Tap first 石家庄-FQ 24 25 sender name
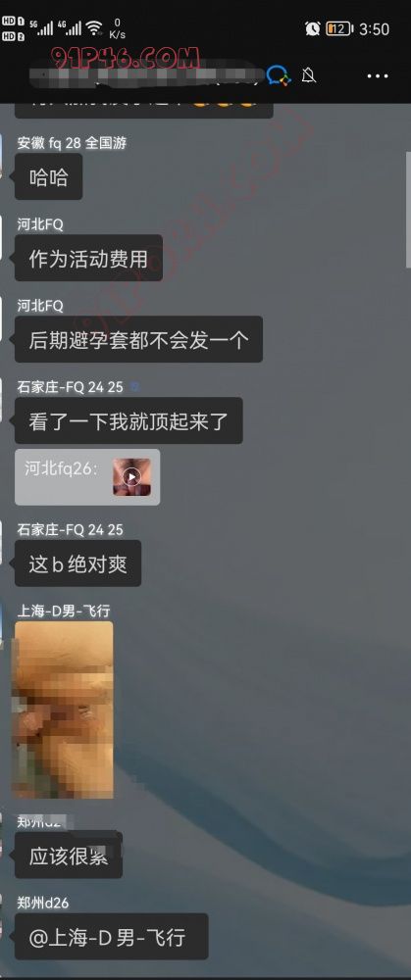This screenshot has width=411, height=980. coord(70,387)
